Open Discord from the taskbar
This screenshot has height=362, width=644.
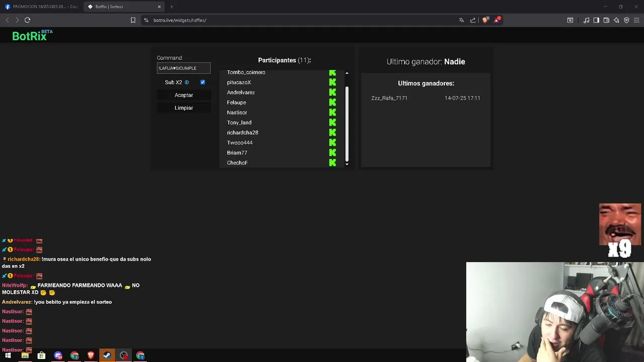58,355
